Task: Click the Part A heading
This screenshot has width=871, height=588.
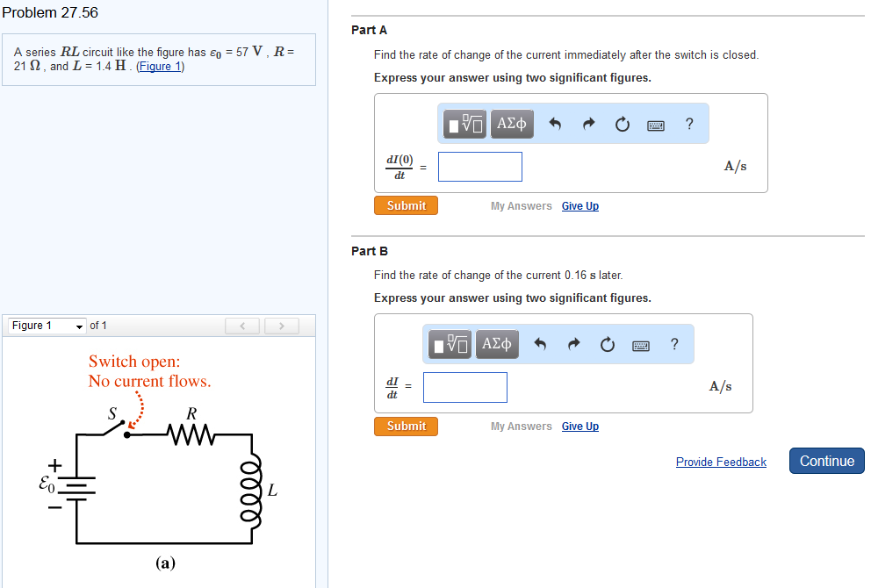Action: tap(369, 30)
